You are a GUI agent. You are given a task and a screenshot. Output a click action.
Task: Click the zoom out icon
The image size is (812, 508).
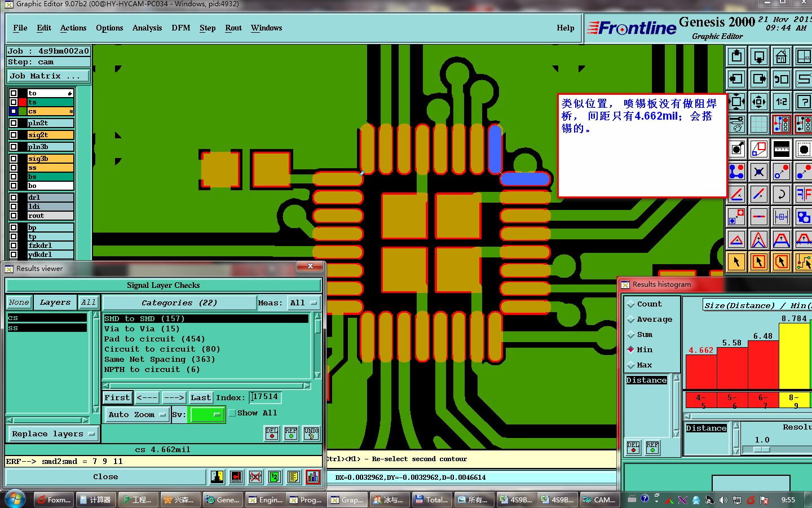point(759,102)
